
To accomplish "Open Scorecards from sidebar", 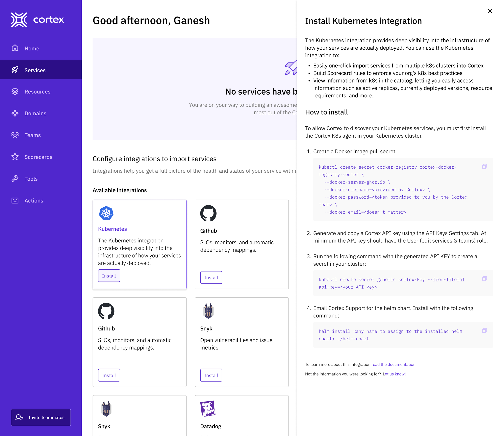I will click(39, 157).
